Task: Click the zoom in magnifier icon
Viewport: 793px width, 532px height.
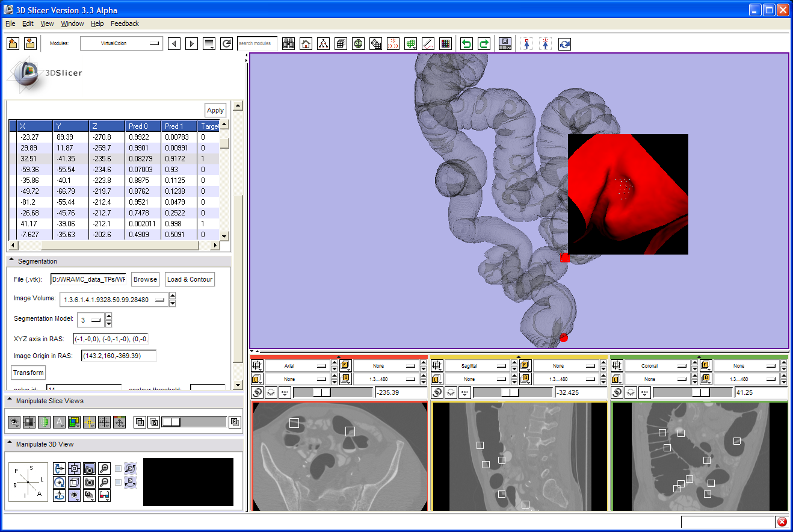Action: [x=105, y=469]
